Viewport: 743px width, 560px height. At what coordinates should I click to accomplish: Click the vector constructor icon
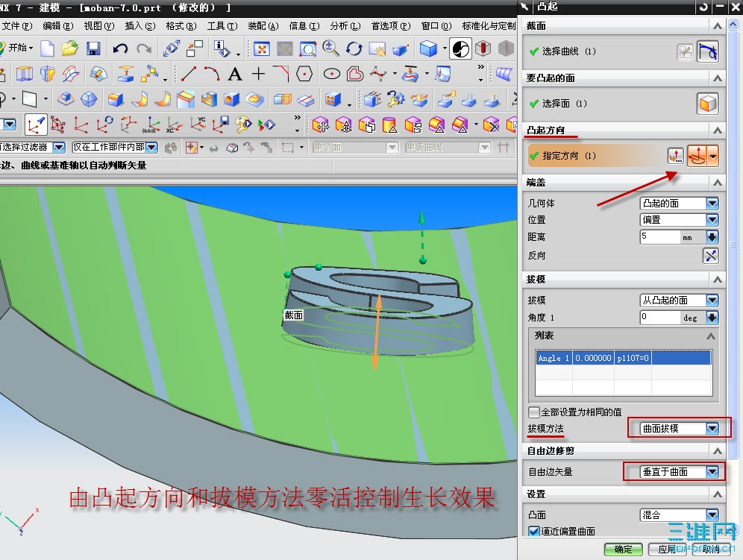676,155
